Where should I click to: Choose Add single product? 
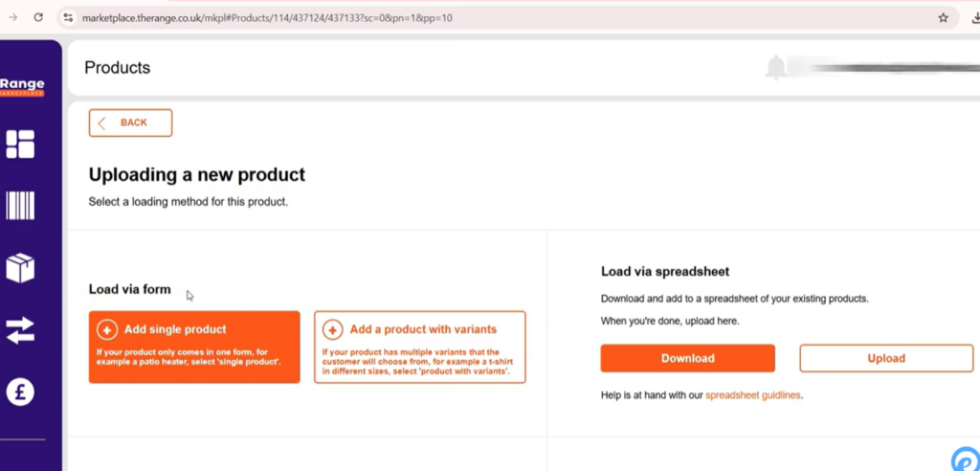coord(194,347)
